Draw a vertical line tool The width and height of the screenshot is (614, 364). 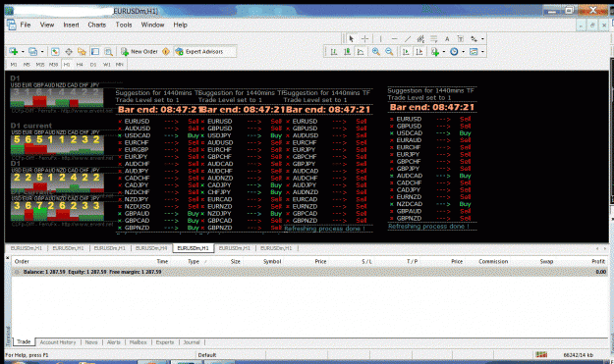380,38
